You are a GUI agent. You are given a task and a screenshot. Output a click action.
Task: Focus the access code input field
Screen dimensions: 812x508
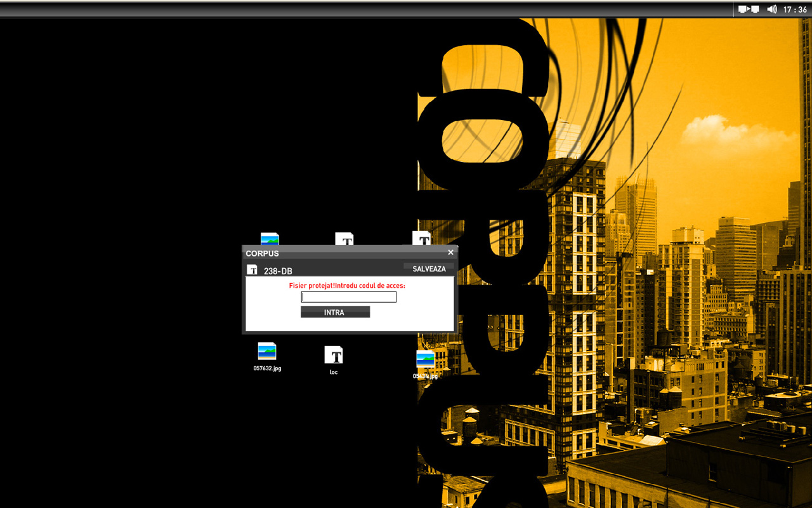point(349,297)
